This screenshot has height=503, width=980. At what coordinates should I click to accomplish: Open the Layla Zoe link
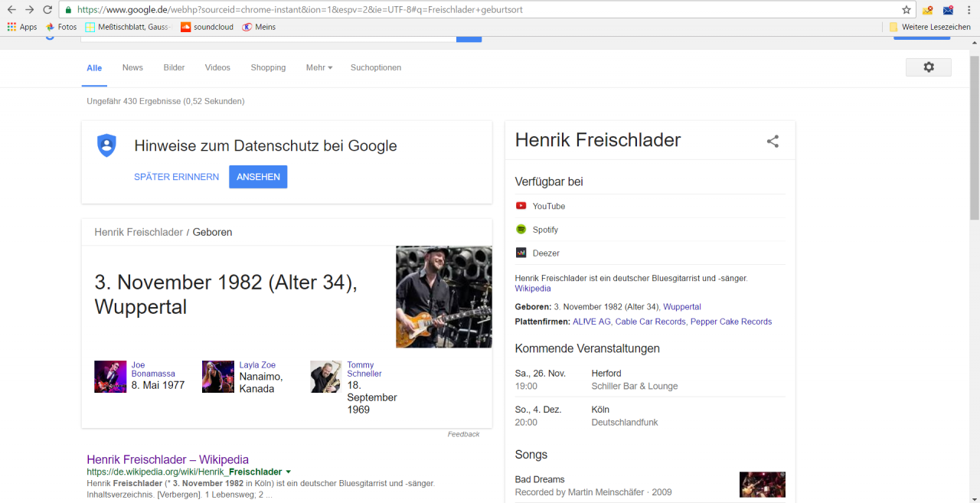tap(257, 365)
